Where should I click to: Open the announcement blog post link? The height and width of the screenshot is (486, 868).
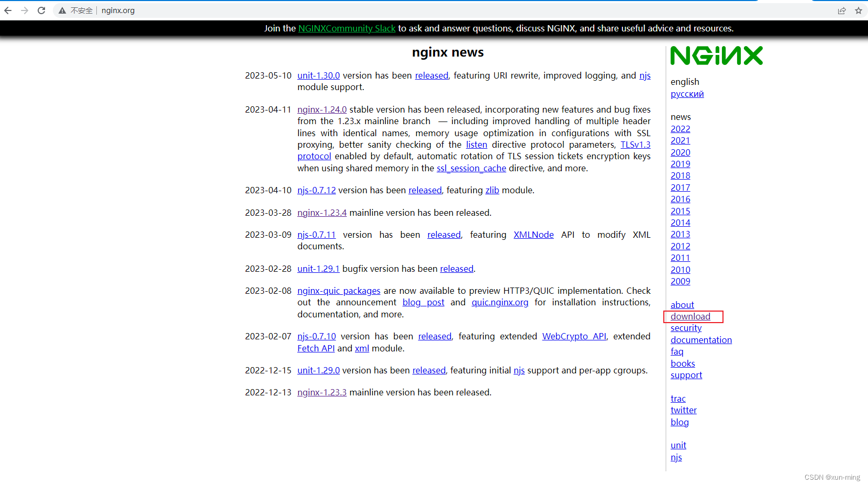tap(423, 302)
